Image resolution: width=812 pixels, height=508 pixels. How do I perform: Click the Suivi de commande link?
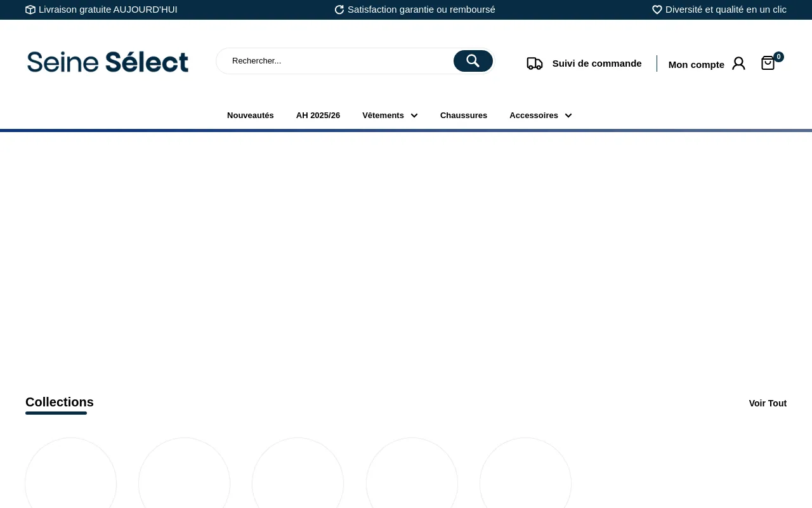tap(597, 63)
